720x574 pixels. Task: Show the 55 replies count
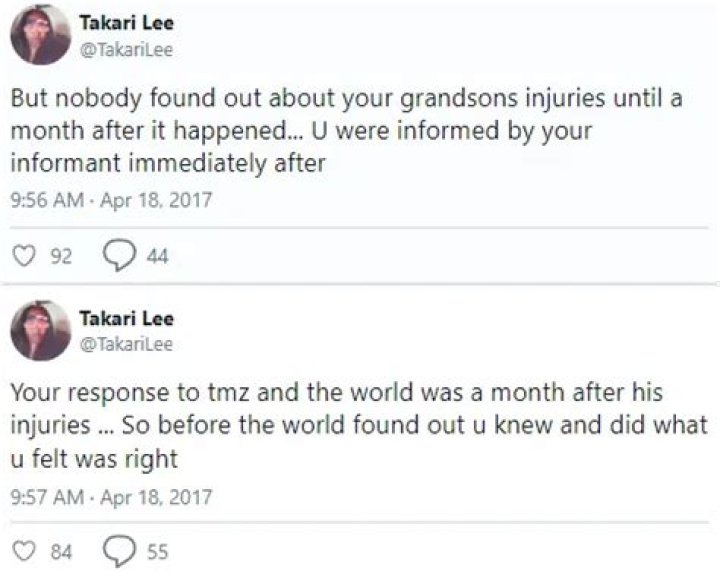[x=157, y=550]
